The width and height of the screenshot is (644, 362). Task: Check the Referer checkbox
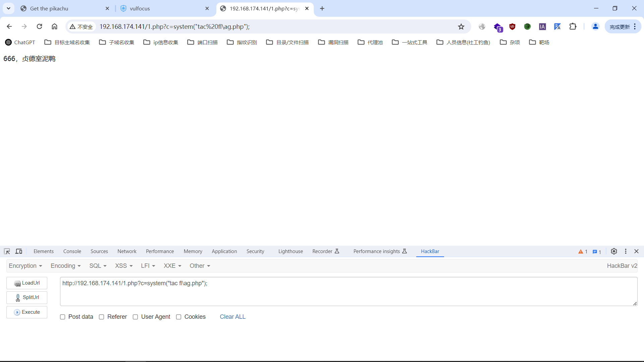tap(102, 317)
